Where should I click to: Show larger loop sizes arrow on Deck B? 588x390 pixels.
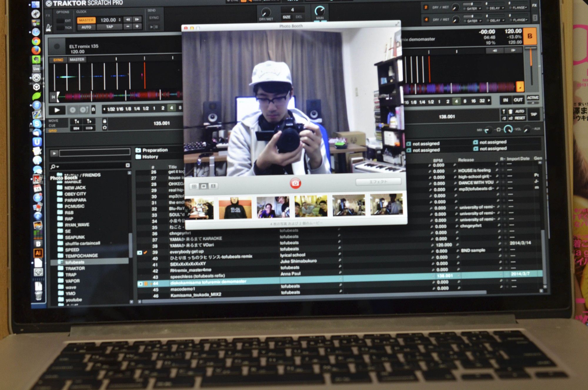coord(489,101)
